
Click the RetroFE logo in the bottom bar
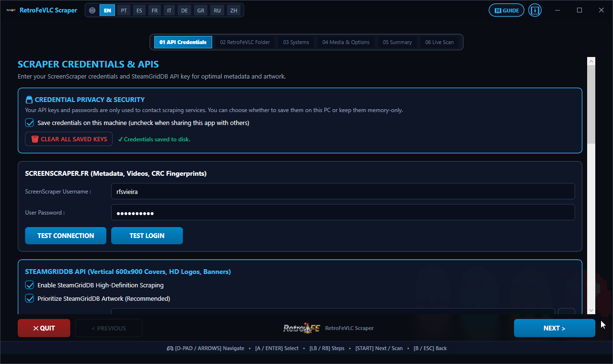tap(301, 328)
